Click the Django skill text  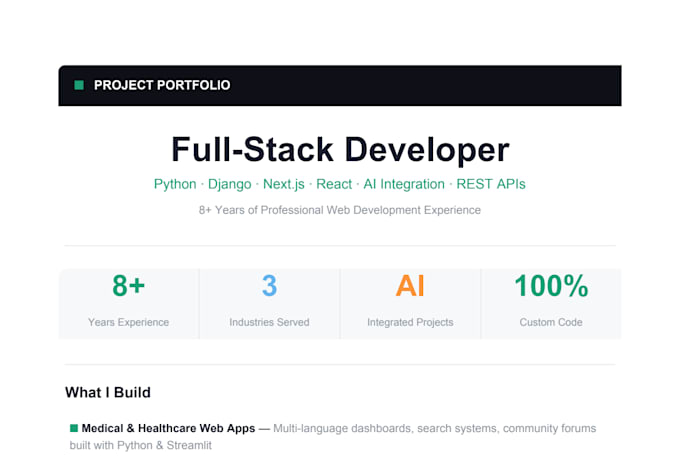click(229, 184)
